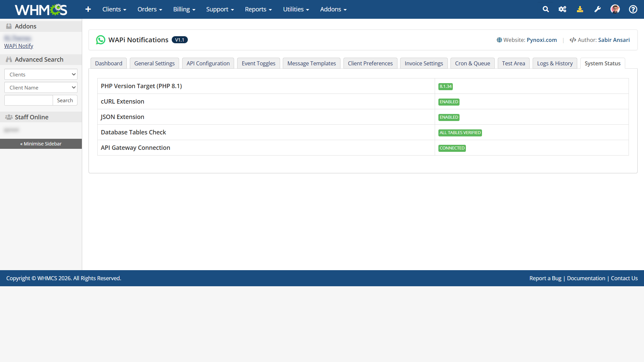Switch to the Cron & Queue tab

point(472,63)
